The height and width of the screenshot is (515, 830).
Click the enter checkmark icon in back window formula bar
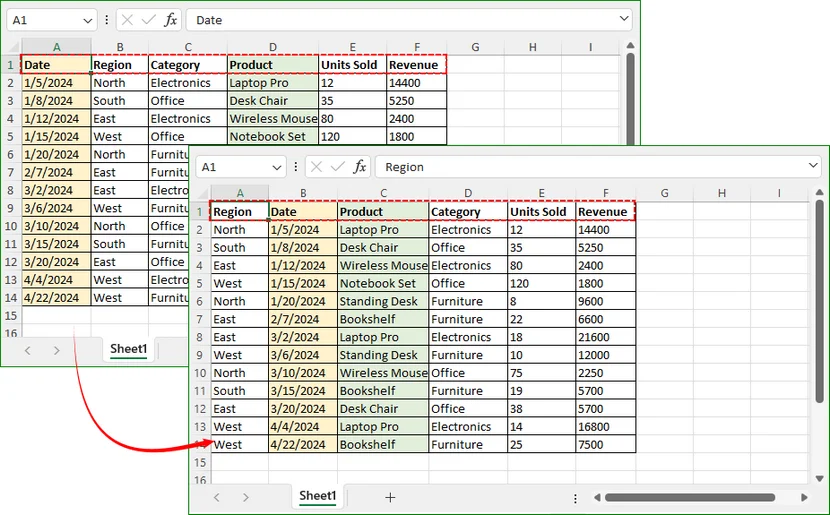coord(149,20)
